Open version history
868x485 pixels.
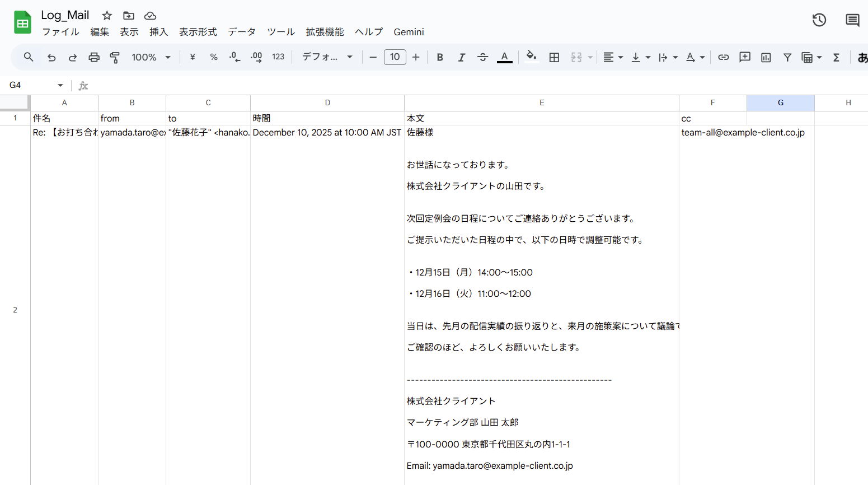[x=819, y=20]
